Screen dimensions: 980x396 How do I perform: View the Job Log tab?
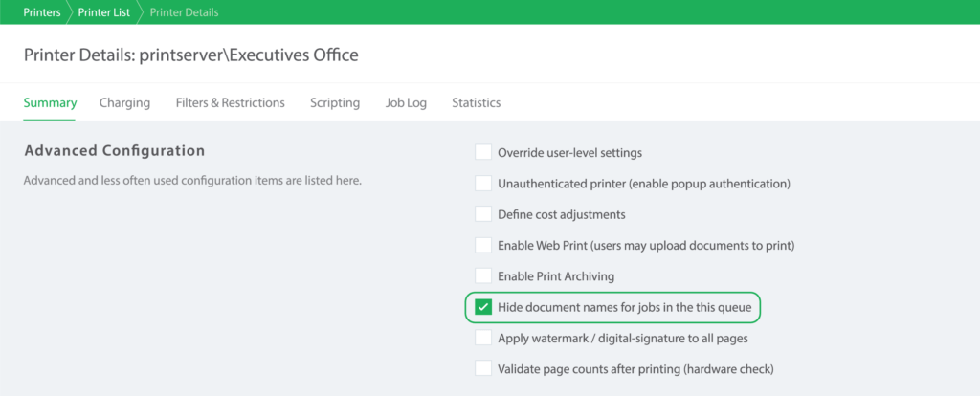(x=406, y=102)
